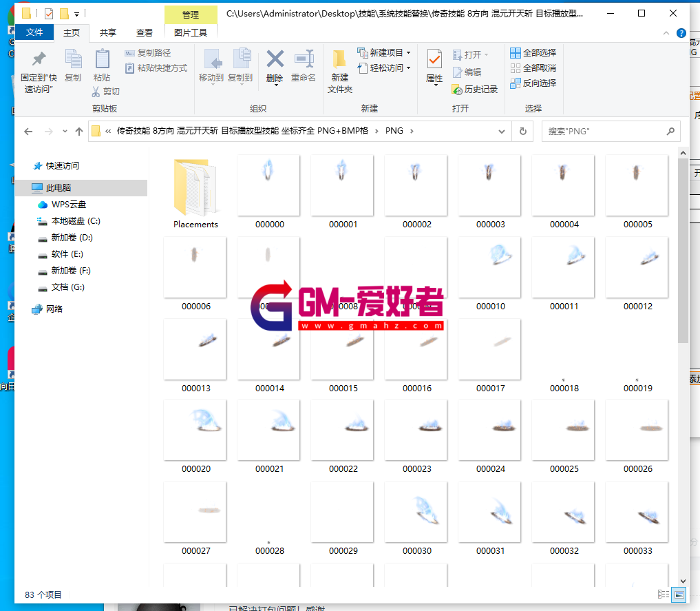Select image thumbnail 000020
This screenshot has height=611, width=700.
pos(195,436)
